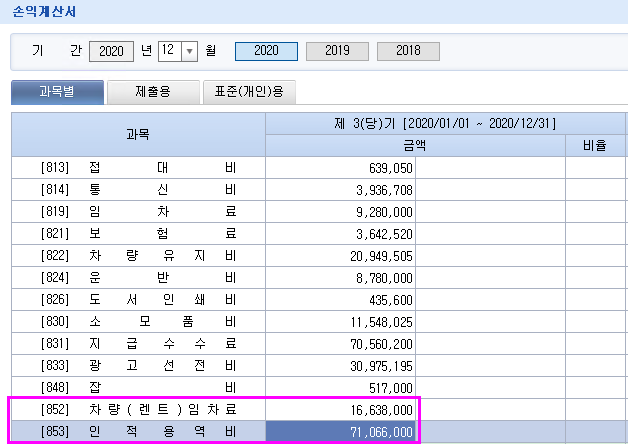Click the 금액 column header
This screenshot has width=628, height=444.
pyautogui.click(x=415, y=145)
